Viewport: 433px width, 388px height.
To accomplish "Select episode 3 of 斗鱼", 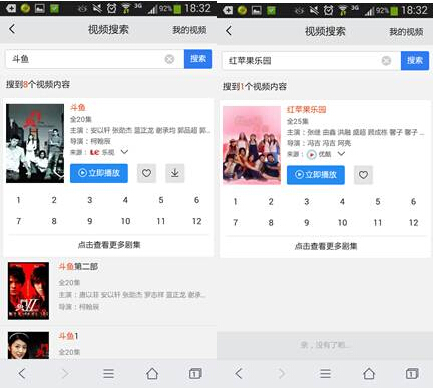I will pyautogui.click(x=90, y=200).
